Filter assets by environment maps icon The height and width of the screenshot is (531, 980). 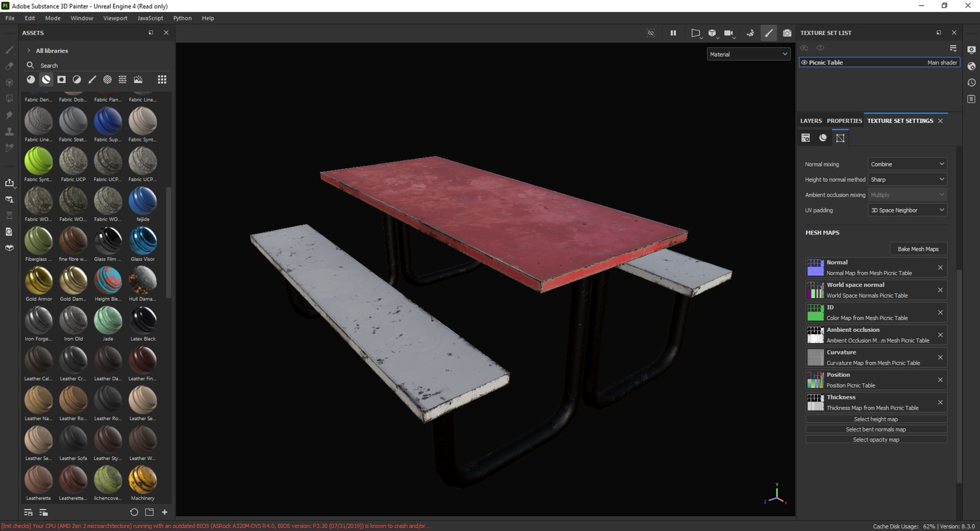(138, 79)
